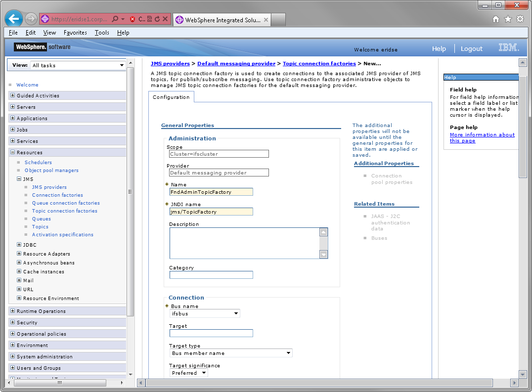Open the Tools menu
The width and height of the screenshot is (532, 392).
pyautogui.click(x=102, y=33)
